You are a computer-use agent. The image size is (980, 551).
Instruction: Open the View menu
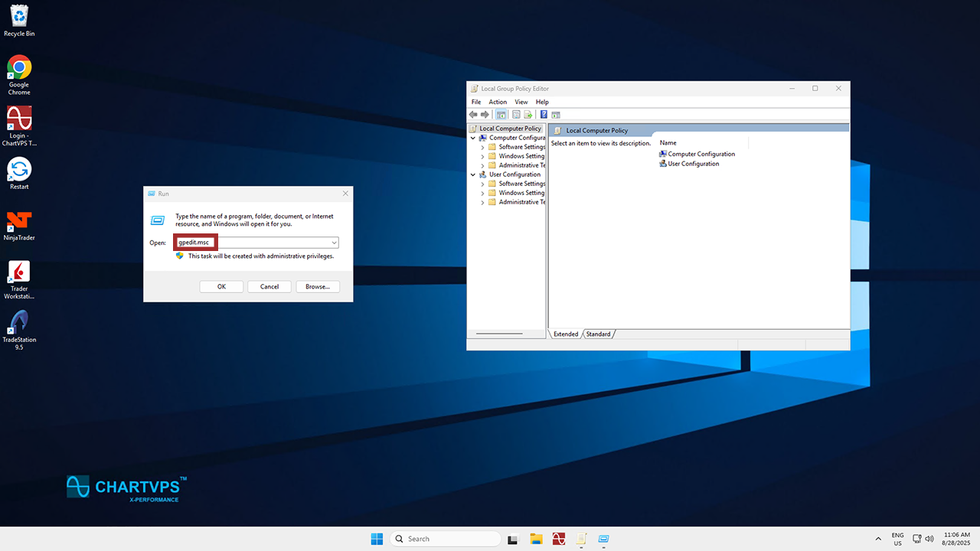coord(521,102)
